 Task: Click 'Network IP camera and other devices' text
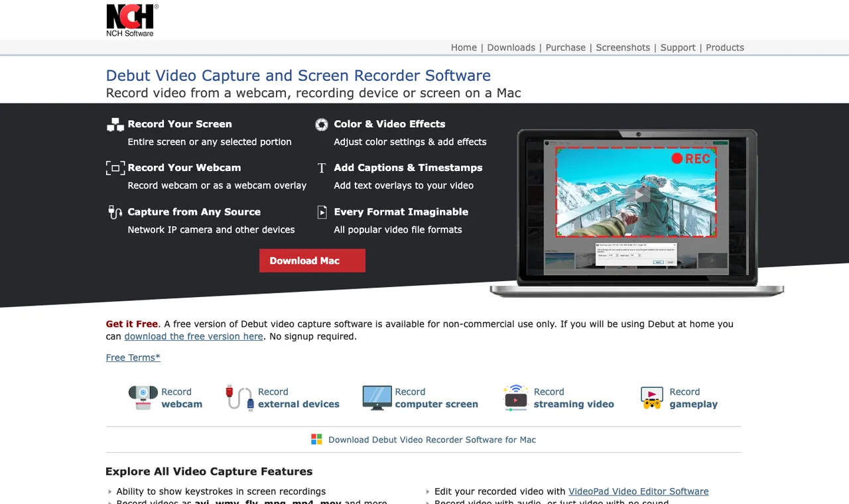click(x=211, y=229)
